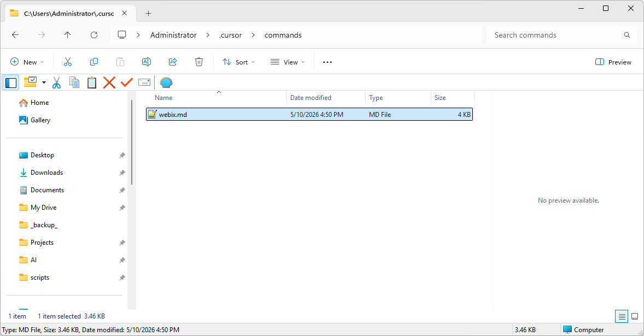This screenshot has width=644, height=336.
Task: Click commands in the breadcrumb path
Action: [x=283, y=35]
